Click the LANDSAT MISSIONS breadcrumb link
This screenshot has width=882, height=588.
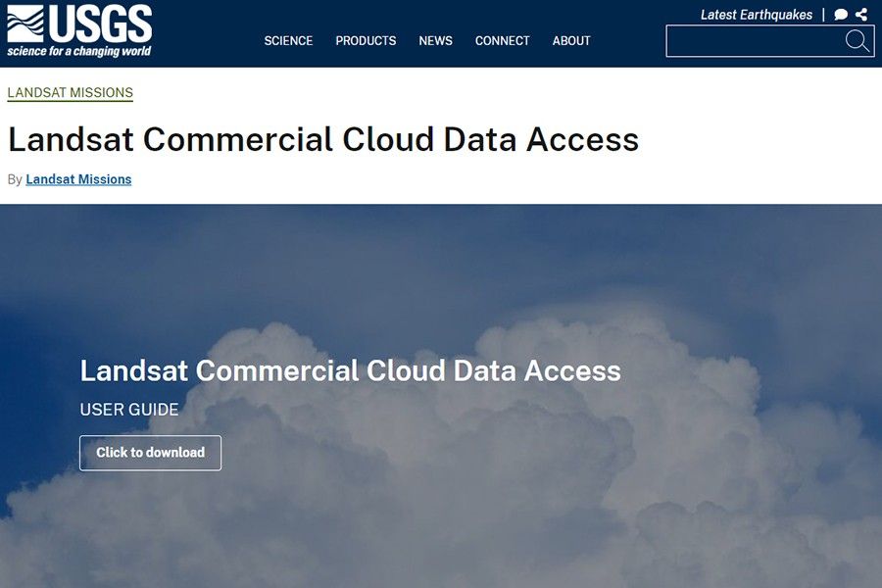[x=70, y=92]
